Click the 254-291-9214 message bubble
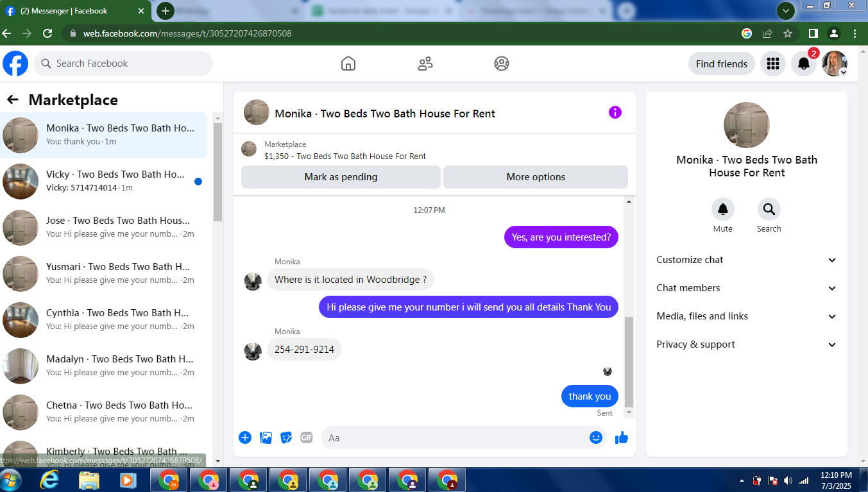The image size is (868, 492). (305, 350)
